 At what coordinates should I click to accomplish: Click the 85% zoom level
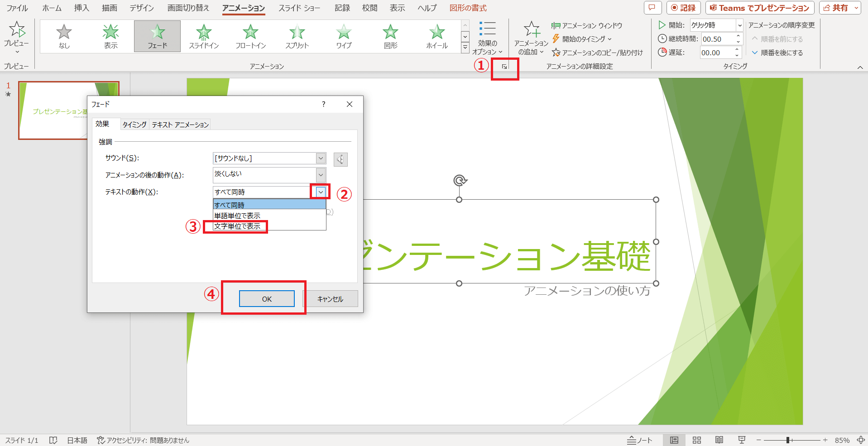(842, 440)
